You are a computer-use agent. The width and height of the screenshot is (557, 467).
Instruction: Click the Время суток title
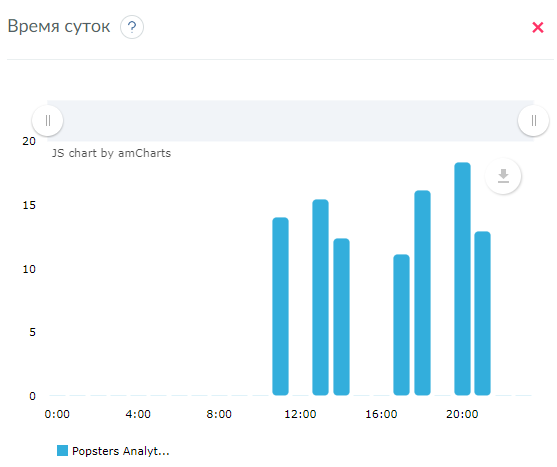[x=59, y=27]
